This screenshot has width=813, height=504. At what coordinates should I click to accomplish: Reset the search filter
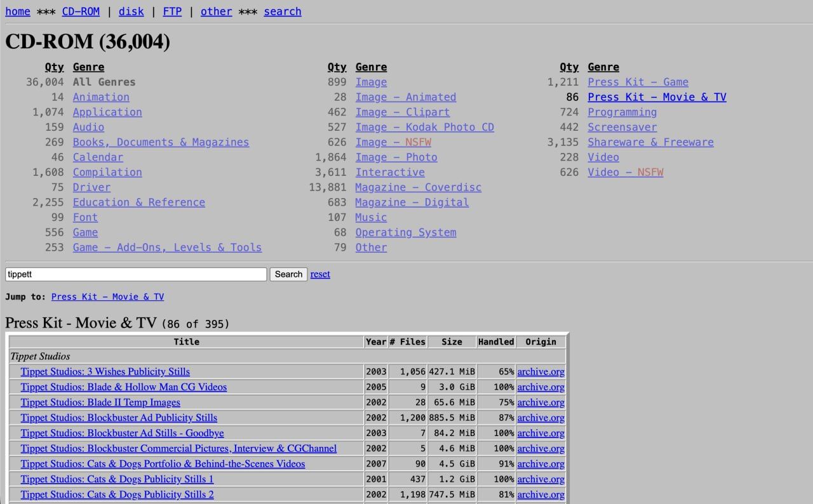tap(320, 274)
